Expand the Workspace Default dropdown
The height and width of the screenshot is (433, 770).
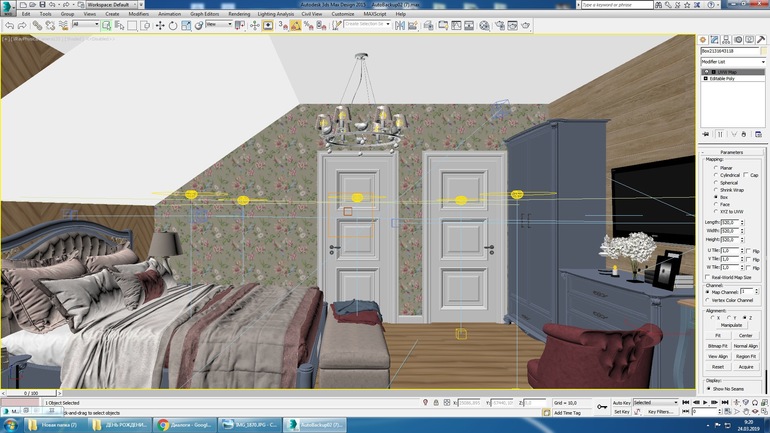point(112,5)
